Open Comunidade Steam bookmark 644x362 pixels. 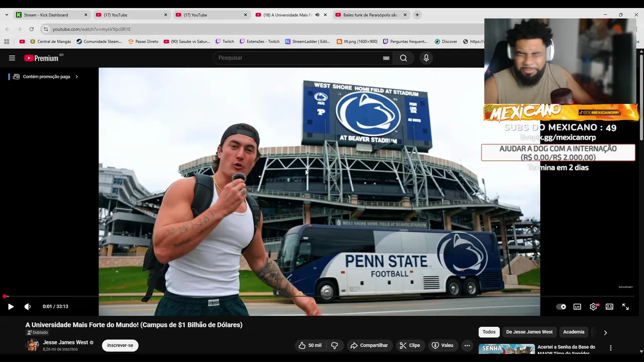(99, 42)
